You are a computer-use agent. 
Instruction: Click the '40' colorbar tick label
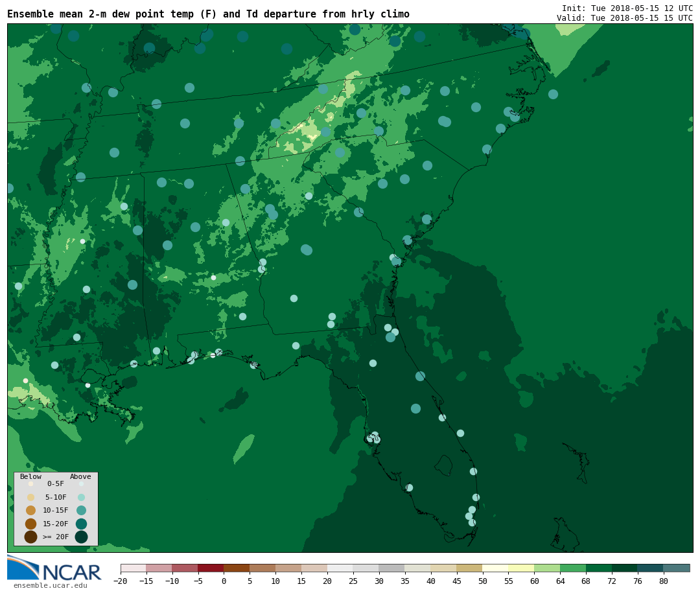click(431, 581)
